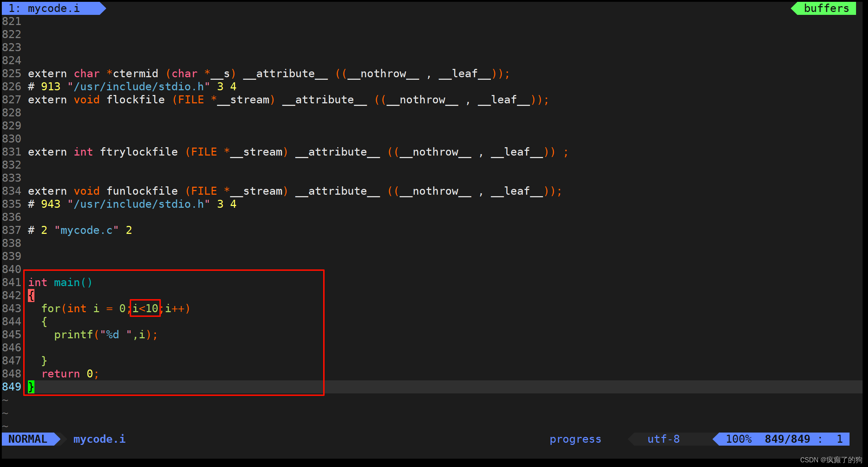Screen dimensions: 868x467
Task: Click '__attribute__' on line 827
Action: click(325, 100)
